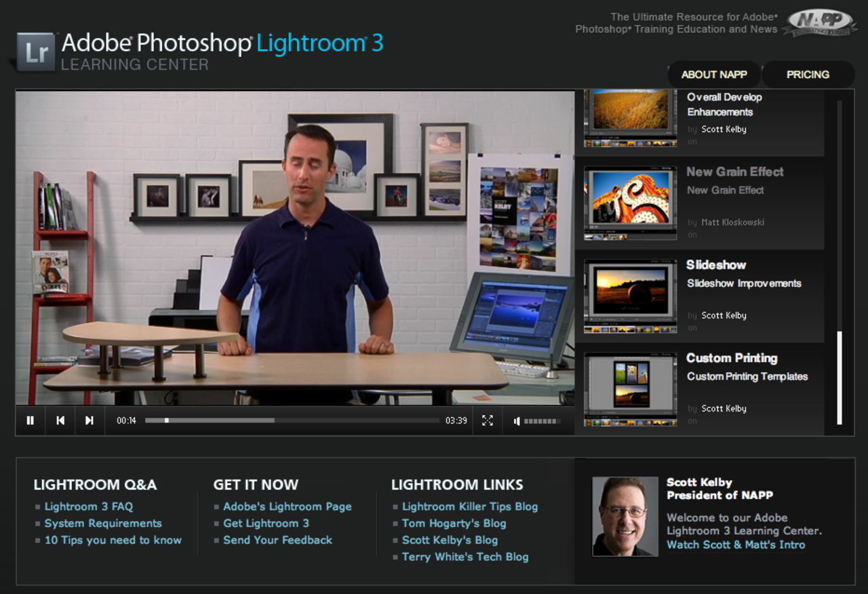Click the Lr Lightroom logo icon
The height and width of the screenshot is (594, 868).
click(36, 52)
